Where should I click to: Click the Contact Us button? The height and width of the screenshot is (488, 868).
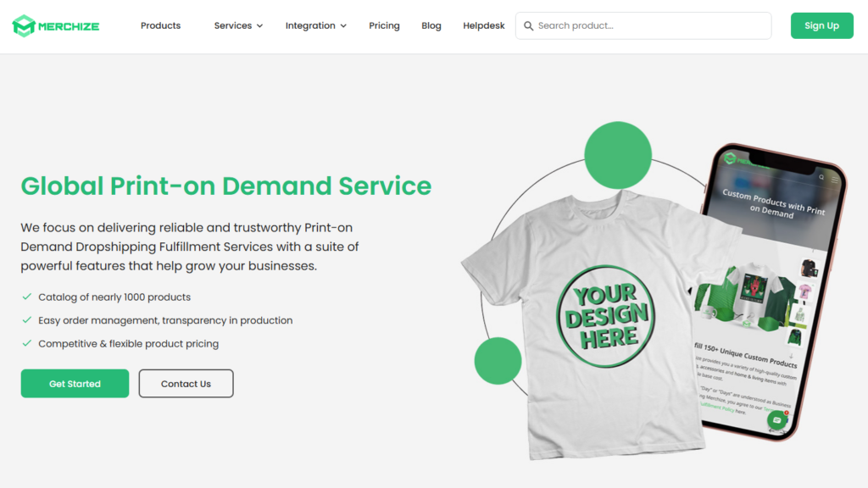pyautogui.click(x=186, y=384)
